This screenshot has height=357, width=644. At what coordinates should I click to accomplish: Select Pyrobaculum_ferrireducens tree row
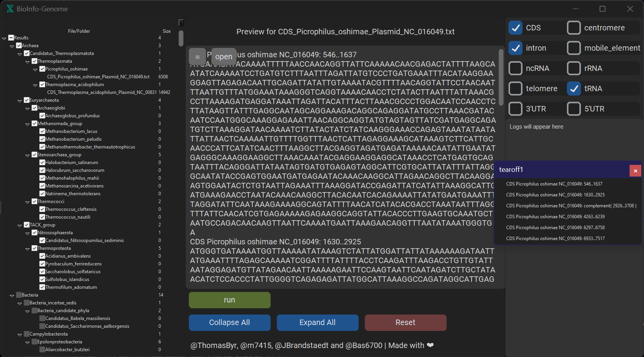[x=73, y=264]
